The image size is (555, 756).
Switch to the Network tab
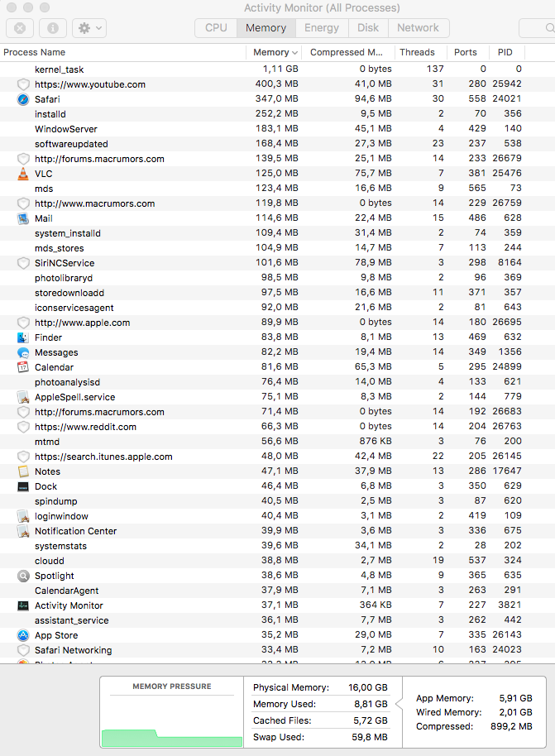pyautogui.click(x=418, y=28)
